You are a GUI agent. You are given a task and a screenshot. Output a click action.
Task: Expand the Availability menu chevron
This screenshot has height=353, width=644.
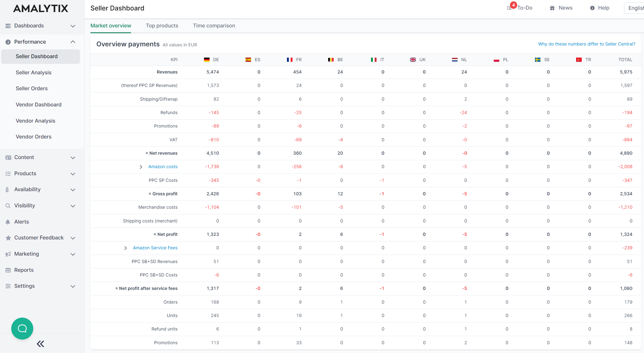click(73, 190)
